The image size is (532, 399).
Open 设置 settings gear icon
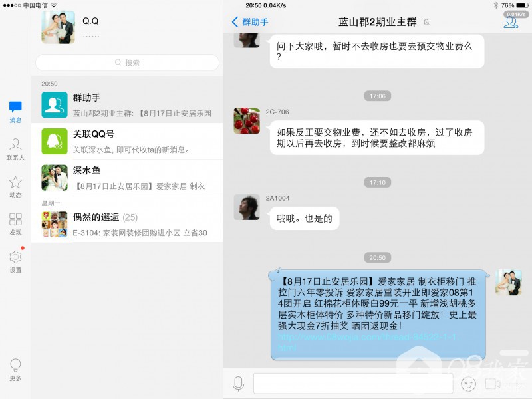click(15, 261)
